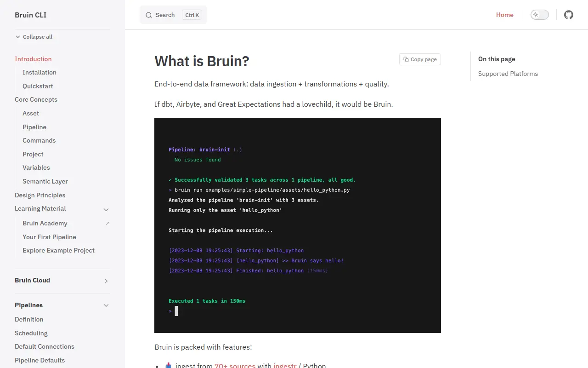Image resolution: width=588 pixels, height=368 pixels.
Task: Collapse the Learning Material section chevron
Action: click(x=106, y=209)
